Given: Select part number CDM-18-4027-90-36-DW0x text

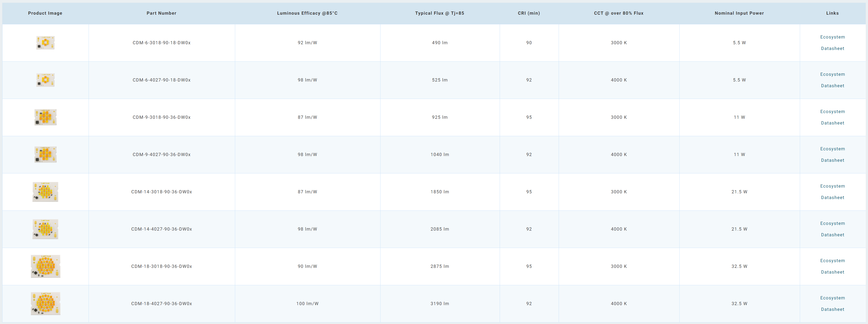Looking at the screenshot, I should 162,303.
